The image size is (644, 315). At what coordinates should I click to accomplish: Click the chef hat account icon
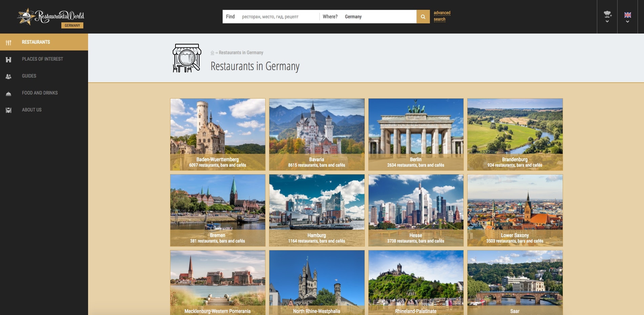[x=607, y=14]
